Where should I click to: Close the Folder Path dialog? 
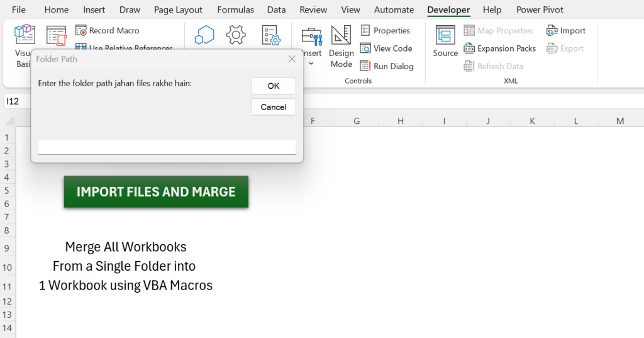coord(292,59)
